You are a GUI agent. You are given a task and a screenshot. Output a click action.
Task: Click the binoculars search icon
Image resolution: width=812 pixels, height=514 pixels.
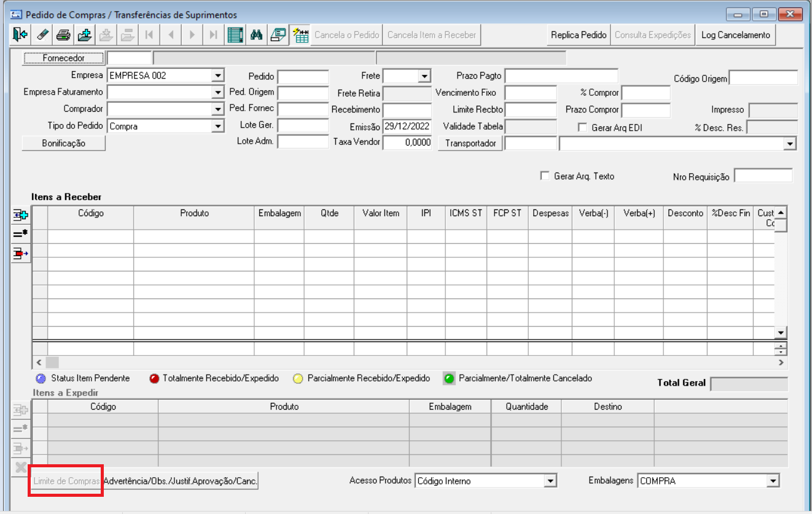(x=257, y=34)
